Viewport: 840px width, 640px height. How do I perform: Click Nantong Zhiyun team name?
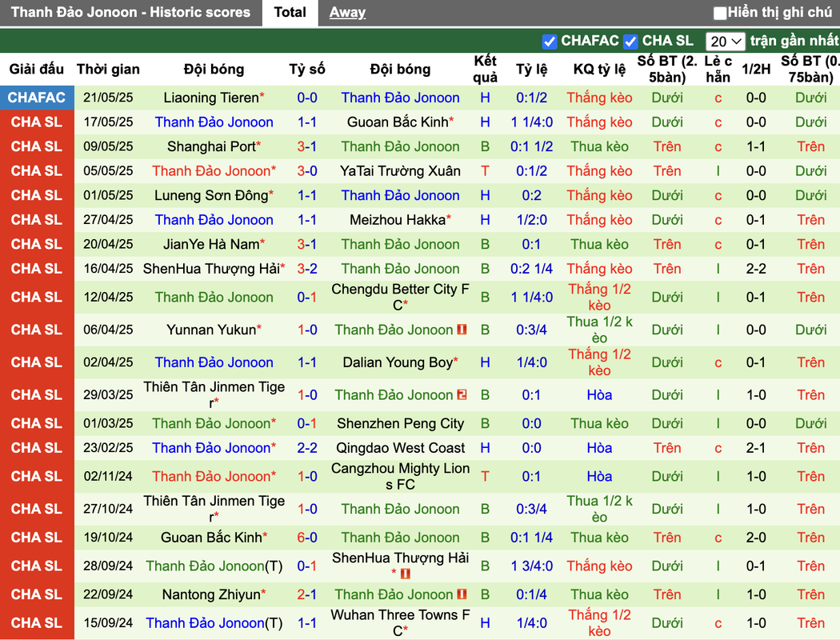click(x=214, y=594)
